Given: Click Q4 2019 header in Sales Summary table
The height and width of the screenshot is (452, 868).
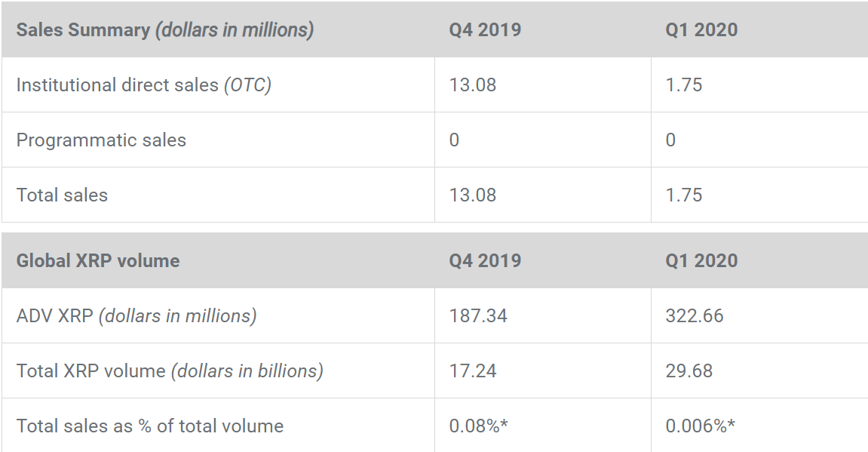Looking at the screenshot, I should coord(485,30).
